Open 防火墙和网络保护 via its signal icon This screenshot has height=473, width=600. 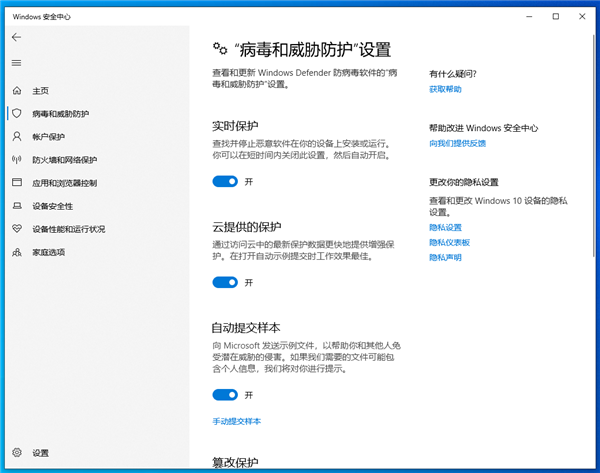click(x=17, y=159)
